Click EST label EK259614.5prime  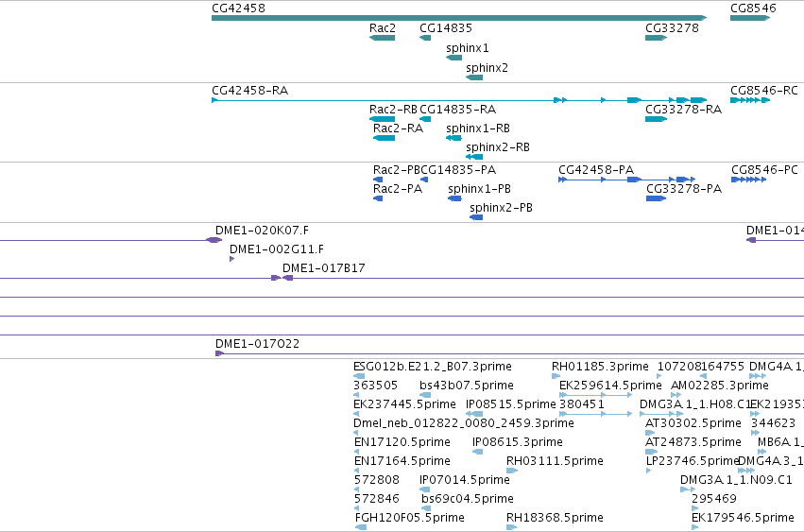tap(610, 386)
